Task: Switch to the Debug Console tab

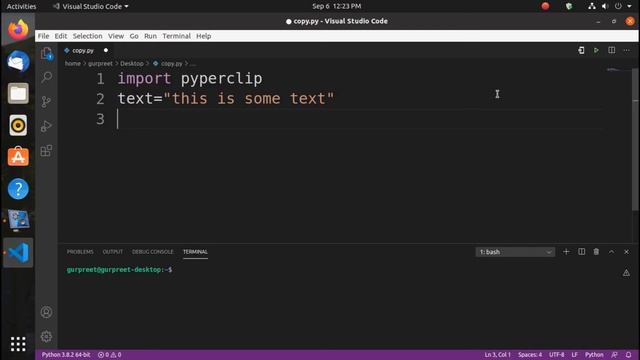Action: click(x=153, y=252)
